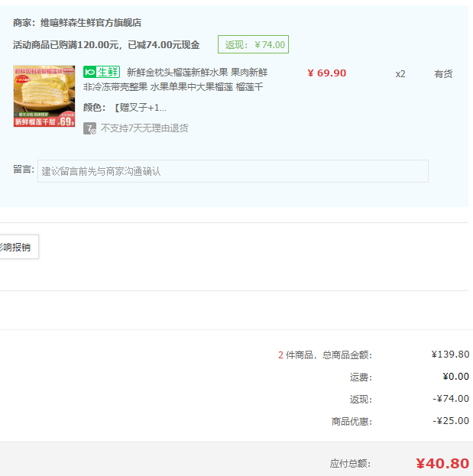Click the truncated 颜色 option 【赠叉子+1...
The image size is (473, 476).
140,108
